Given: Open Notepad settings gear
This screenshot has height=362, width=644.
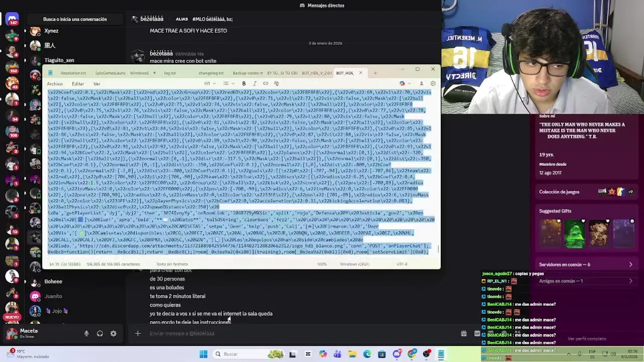Looking at the screenshot, I should pyautogui.click(x=433, y=83).
